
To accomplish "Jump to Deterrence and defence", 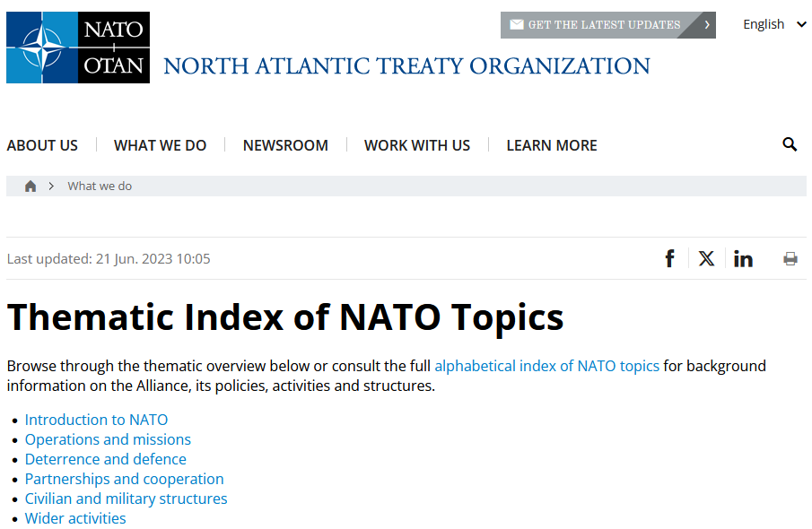I will (x=106, y=459).
